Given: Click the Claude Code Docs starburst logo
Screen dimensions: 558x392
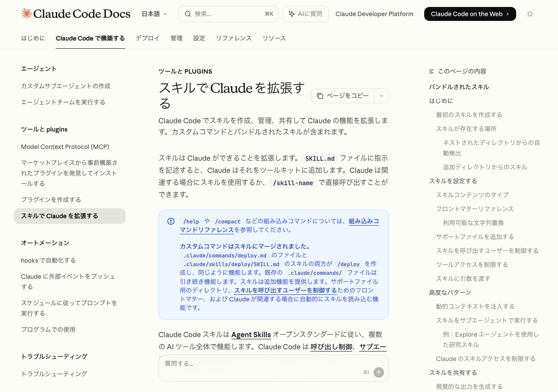Looking at the screenshot, I should point(26,14).
